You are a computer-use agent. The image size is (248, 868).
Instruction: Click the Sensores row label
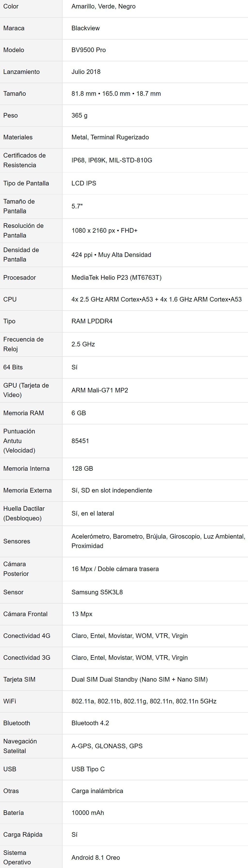(x=17, y=541)
